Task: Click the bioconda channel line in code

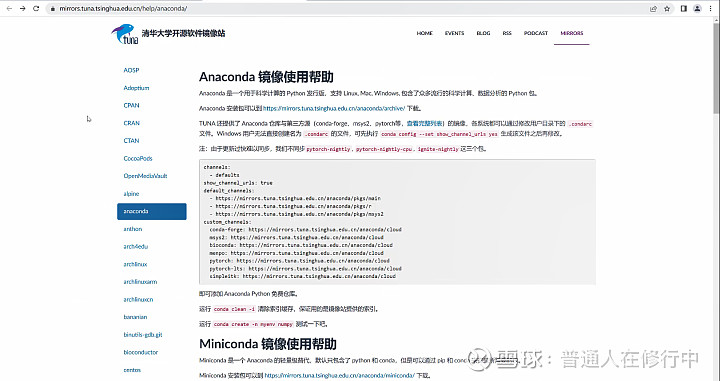Action: tap(301, 246)
